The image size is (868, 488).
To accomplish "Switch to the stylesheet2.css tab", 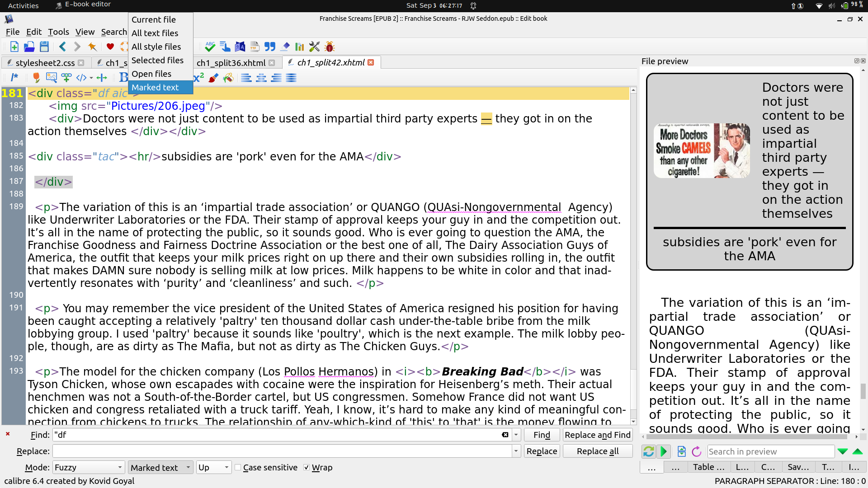I will 45,63.
